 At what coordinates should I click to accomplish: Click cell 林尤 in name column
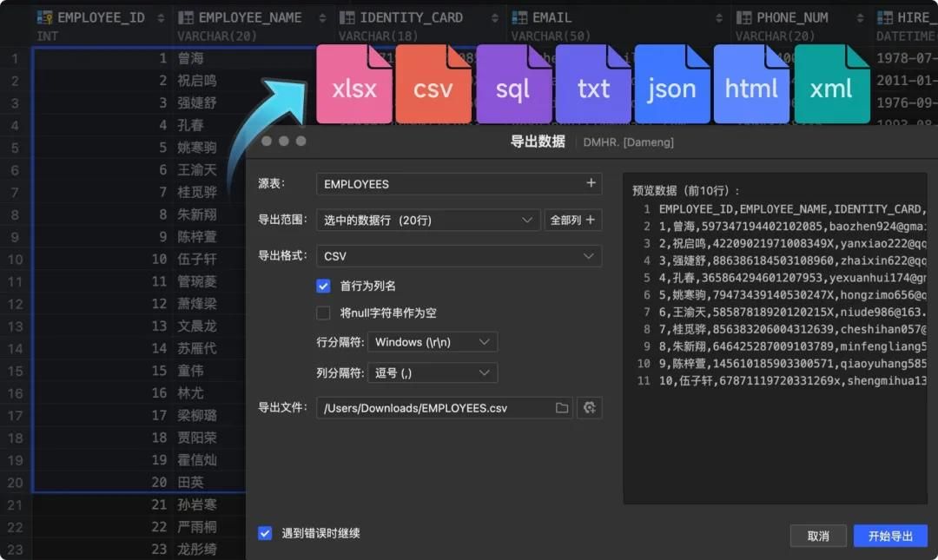pos(191,393)
